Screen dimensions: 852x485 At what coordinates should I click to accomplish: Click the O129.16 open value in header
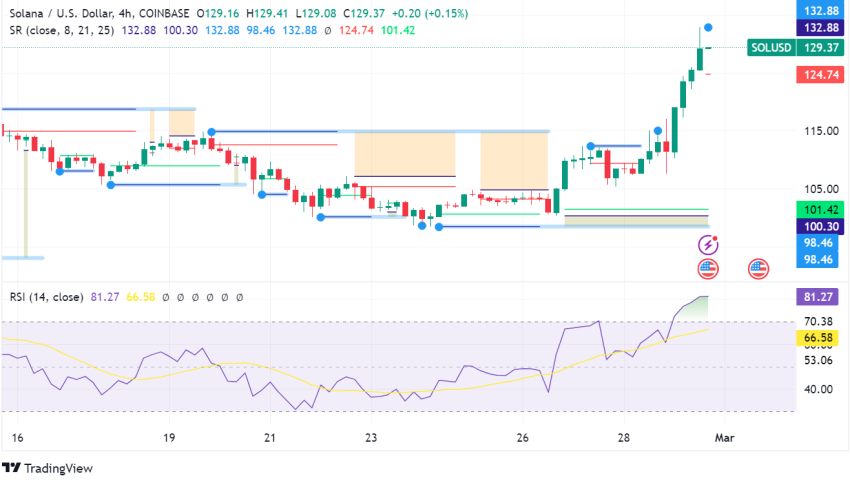[x=217, y=14]
